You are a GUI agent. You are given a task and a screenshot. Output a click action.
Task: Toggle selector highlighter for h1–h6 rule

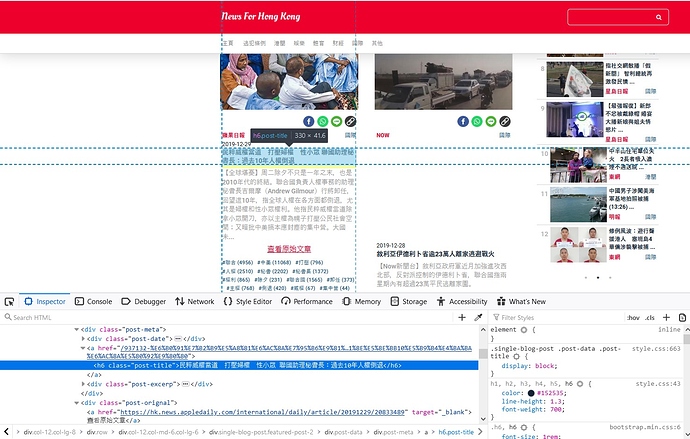(580, 384)
